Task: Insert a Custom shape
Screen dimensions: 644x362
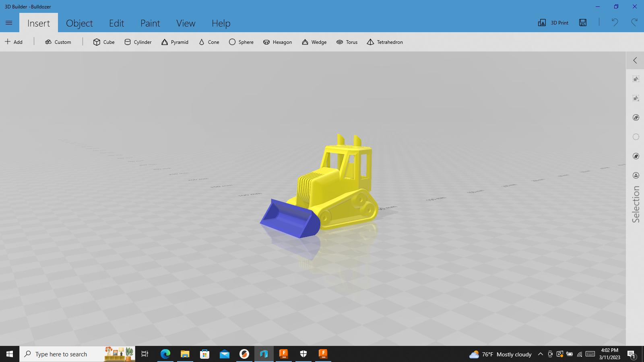Action: [58, 42]
